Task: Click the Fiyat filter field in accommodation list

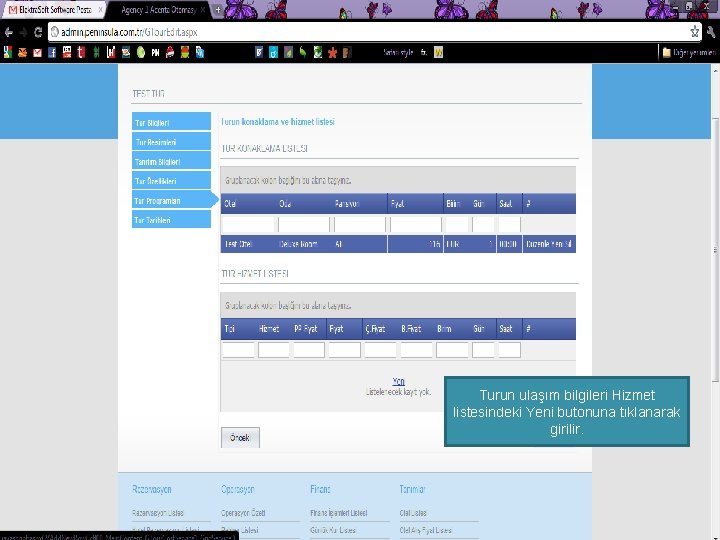Action: pyautogui.click(x=416, y=225)
